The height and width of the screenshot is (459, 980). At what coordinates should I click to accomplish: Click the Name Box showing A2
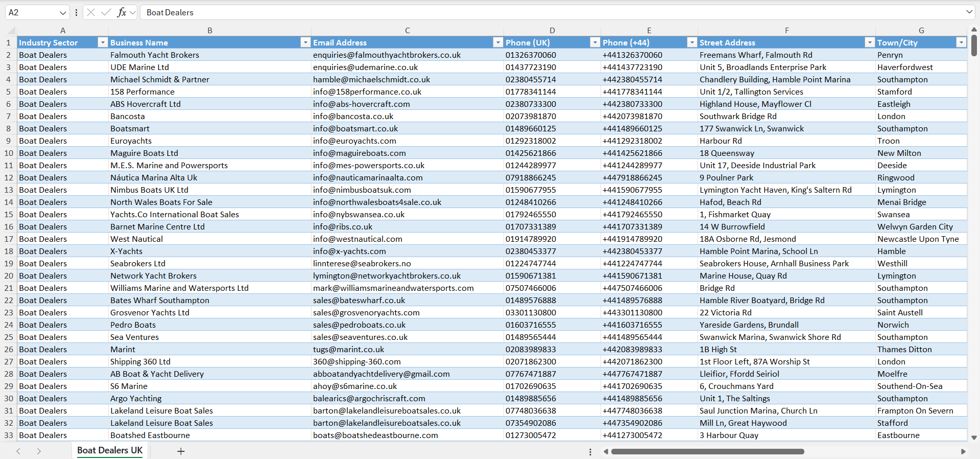(x=31, y=12)
